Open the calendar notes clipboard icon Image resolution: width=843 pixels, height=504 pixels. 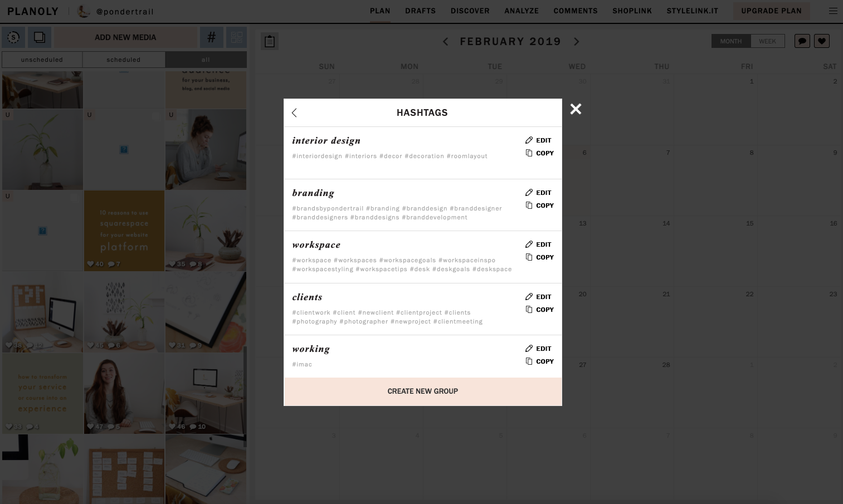click(x=270, y=41)
